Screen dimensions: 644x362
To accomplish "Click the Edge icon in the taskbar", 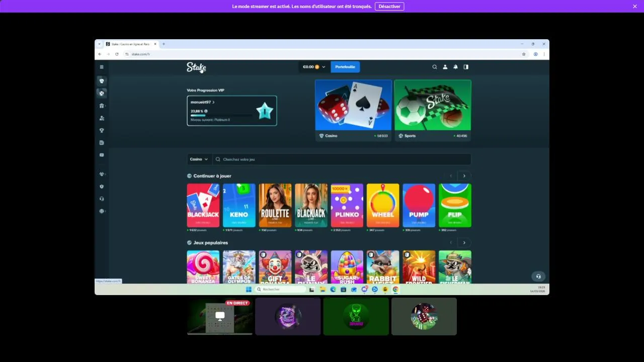I will point(333,290).
